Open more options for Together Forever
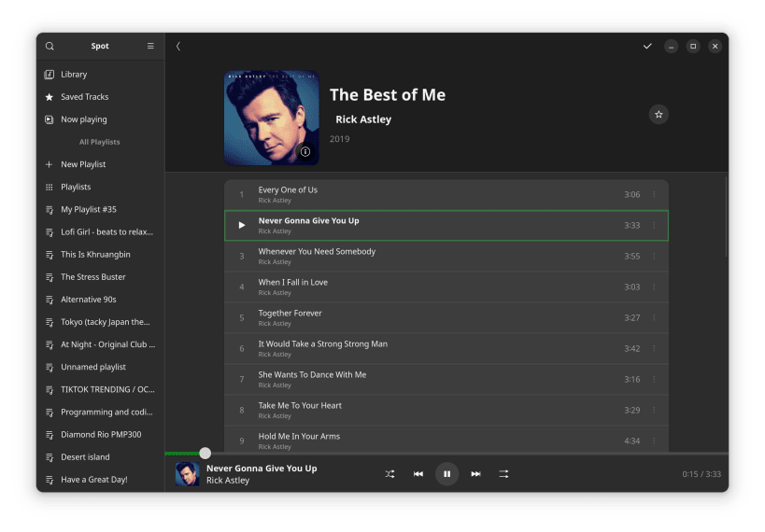This screenshot has width=765, height=532. (654, 317)
